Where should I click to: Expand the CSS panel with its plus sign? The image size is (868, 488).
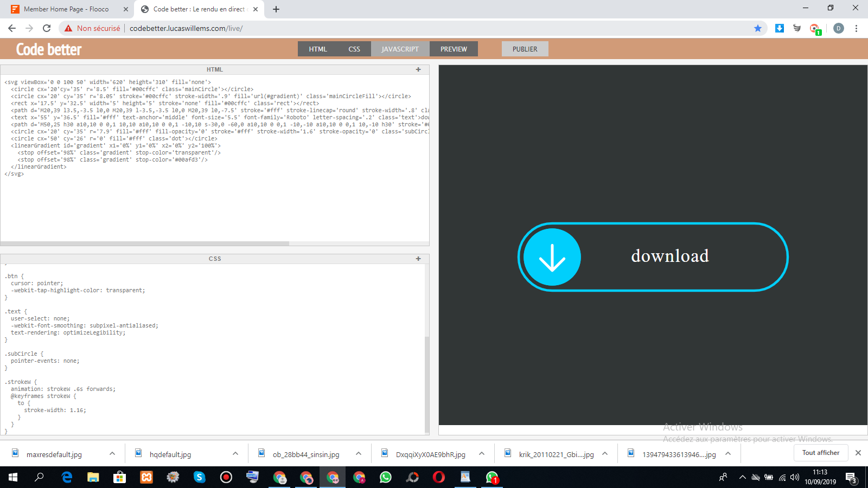click(418, 259)
